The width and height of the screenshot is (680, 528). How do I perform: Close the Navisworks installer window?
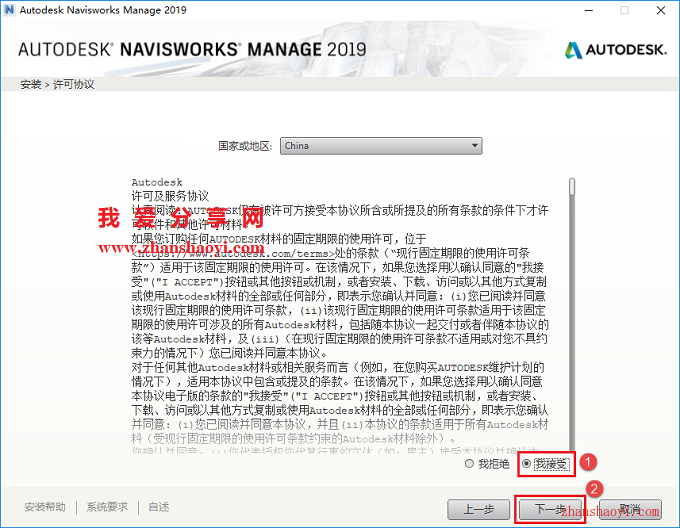[x=660, y=10]
